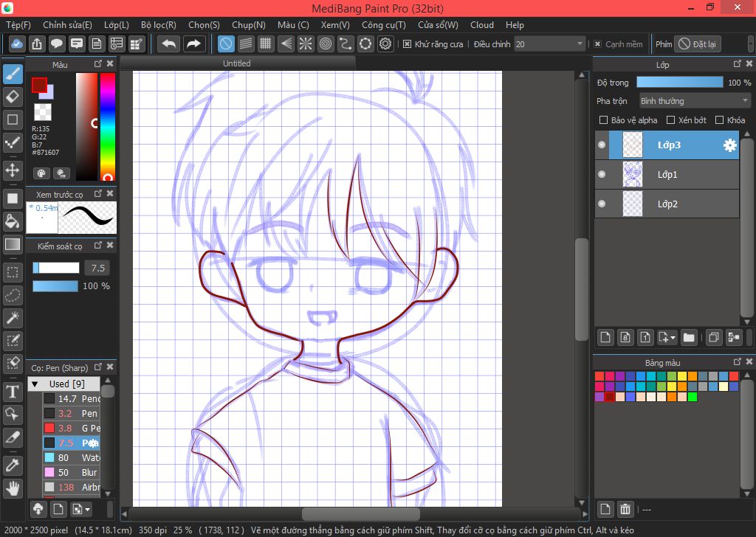This screenshot has height=537, width=756.
Task: Select the Eyedropper tool
Action: point(13,465)
